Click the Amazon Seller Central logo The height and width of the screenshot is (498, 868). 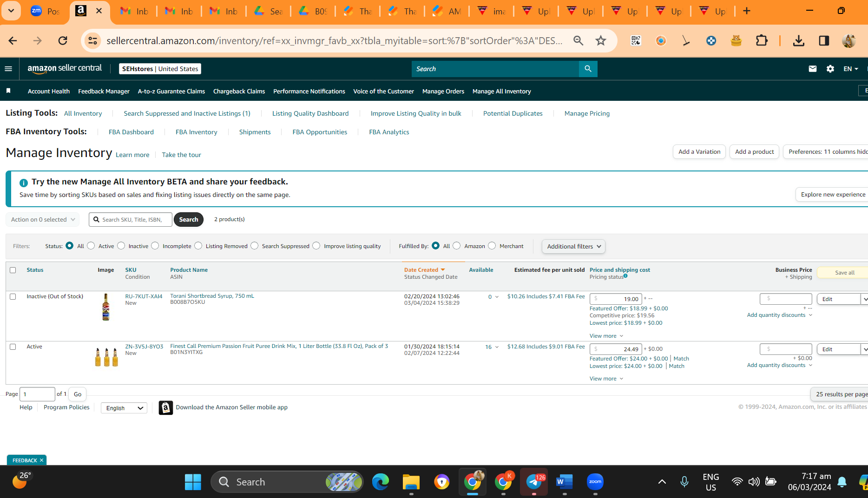(x=65, y=69)
